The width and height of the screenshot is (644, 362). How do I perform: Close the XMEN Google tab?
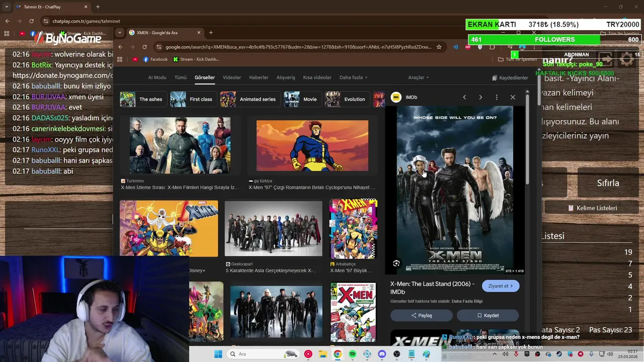[x=199, y=33]
